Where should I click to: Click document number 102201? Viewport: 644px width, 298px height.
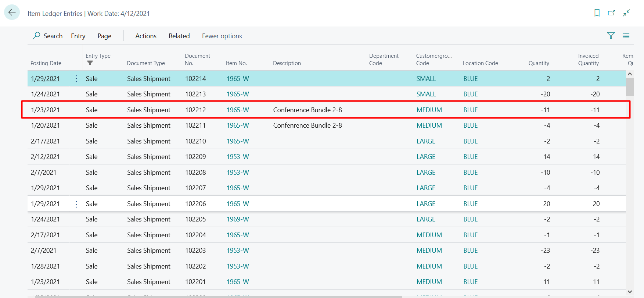point(195,282)
